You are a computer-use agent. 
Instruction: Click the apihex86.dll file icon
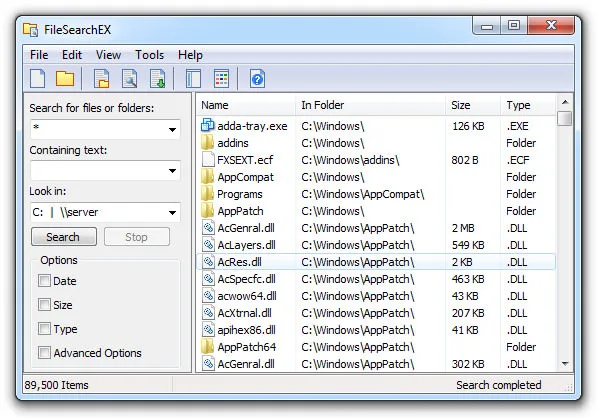pos(208,330)
